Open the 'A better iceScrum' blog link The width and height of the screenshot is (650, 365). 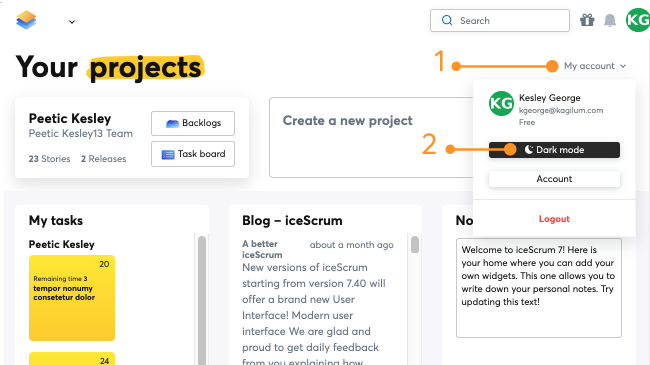(x=262, y=249)
